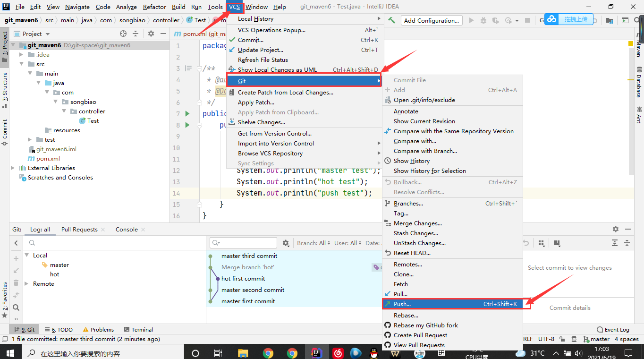The height and width of the screenshot is (359, 644).
Task: Open the IntelliJ IDEA taskbar icon
Action: 316,353
